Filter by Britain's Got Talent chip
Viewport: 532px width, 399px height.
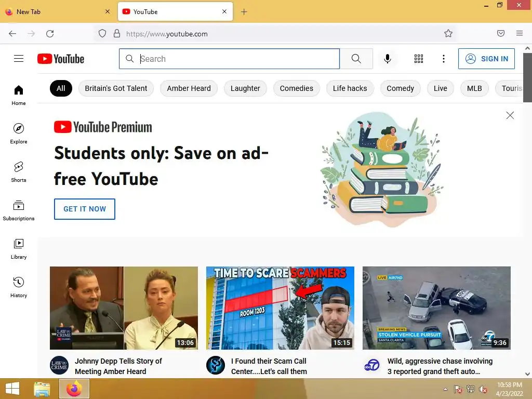point(116,88)
